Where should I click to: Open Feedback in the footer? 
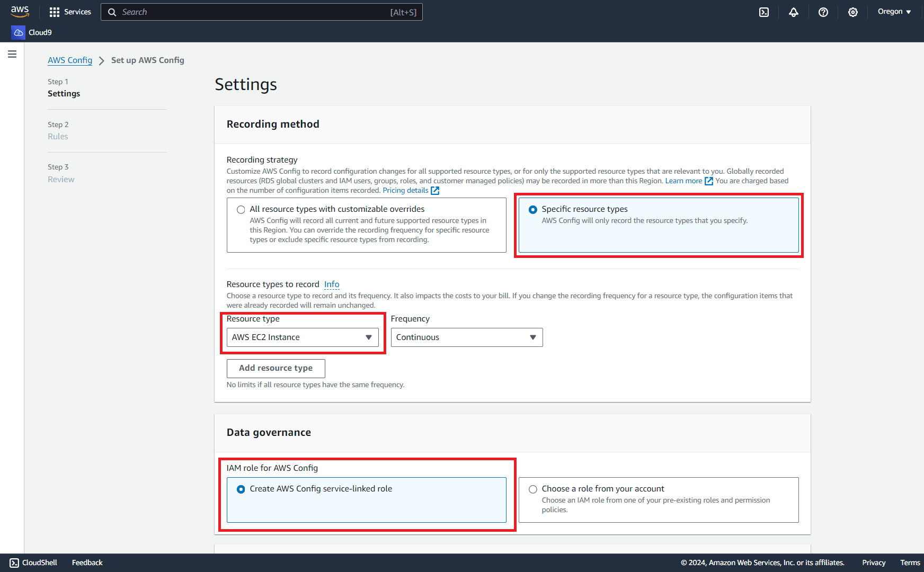(x=87, y=562)
